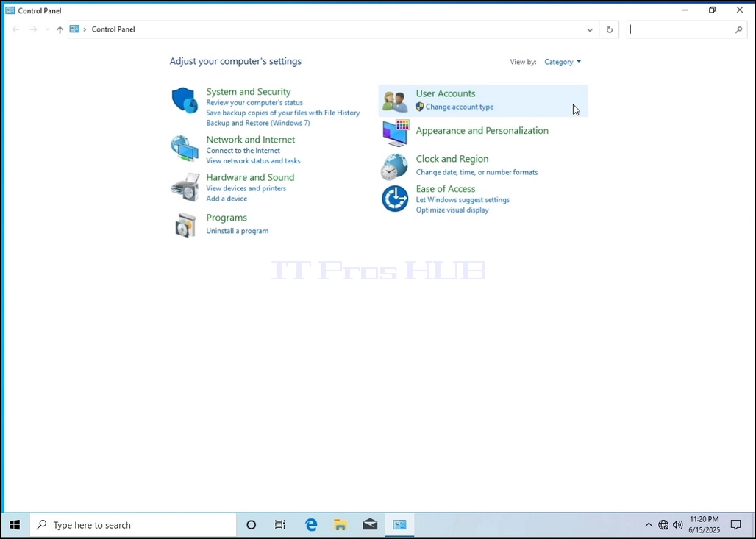Click Save backup copies with File History
This screenshot has height=539, width=756.
[x=283, y=113]
